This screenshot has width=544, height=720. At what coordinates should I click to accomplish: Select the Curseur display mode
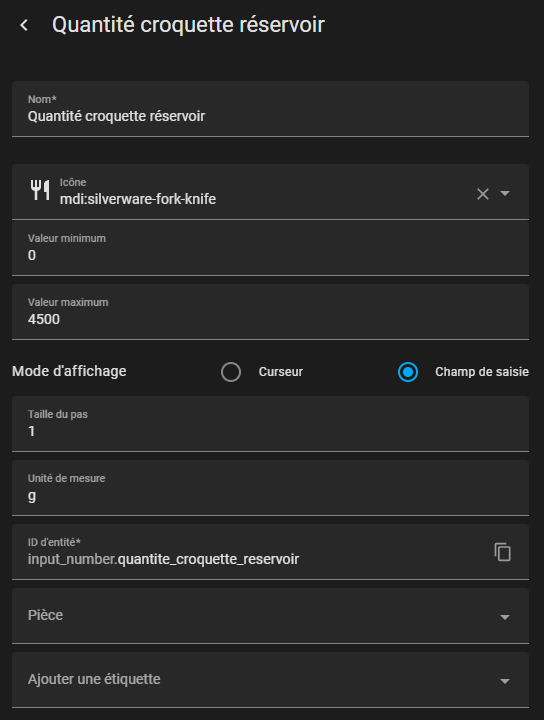(231, 372)
